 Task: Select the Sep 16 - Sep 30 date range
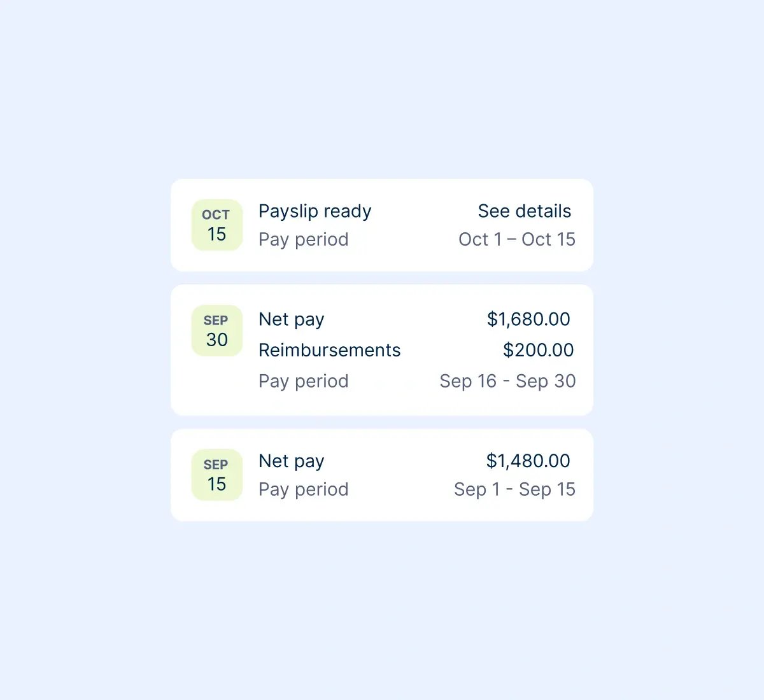pos(507,381)
